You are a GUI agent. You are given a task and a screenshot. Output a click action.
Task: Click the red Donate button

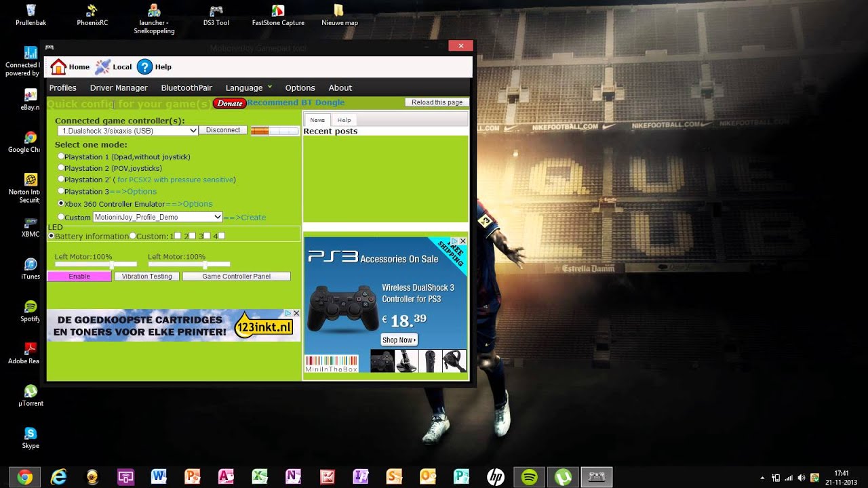(x=230, y=103)
